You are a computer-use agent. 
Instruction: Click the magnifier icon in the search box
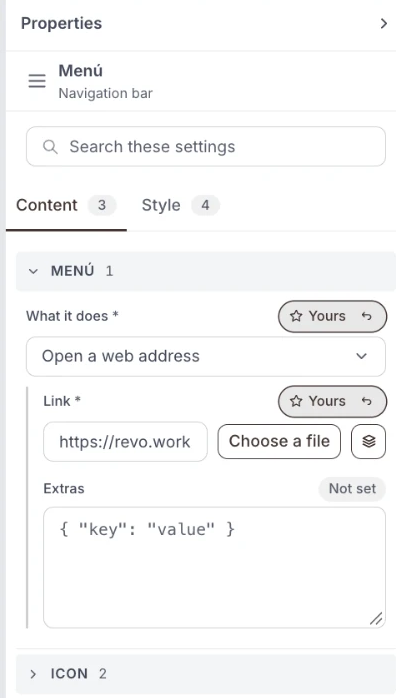click(50, 146)
